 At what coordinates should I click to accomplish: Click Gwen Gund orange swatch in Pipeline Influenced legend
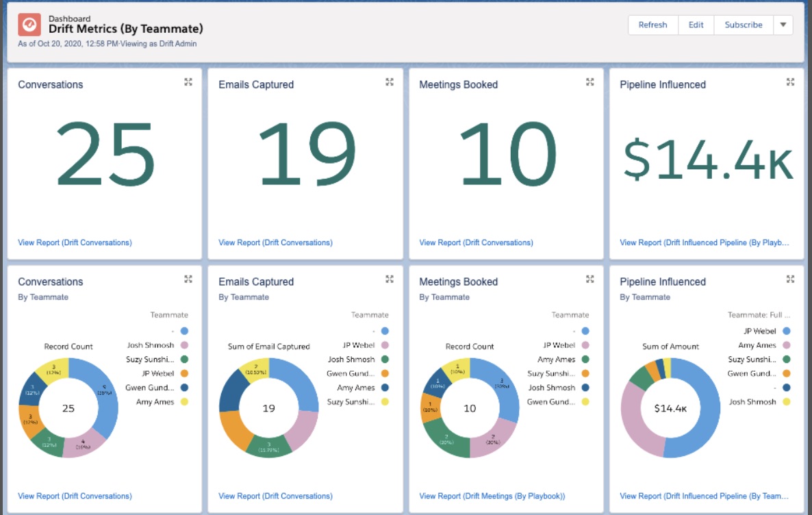[x=786, y=373]
